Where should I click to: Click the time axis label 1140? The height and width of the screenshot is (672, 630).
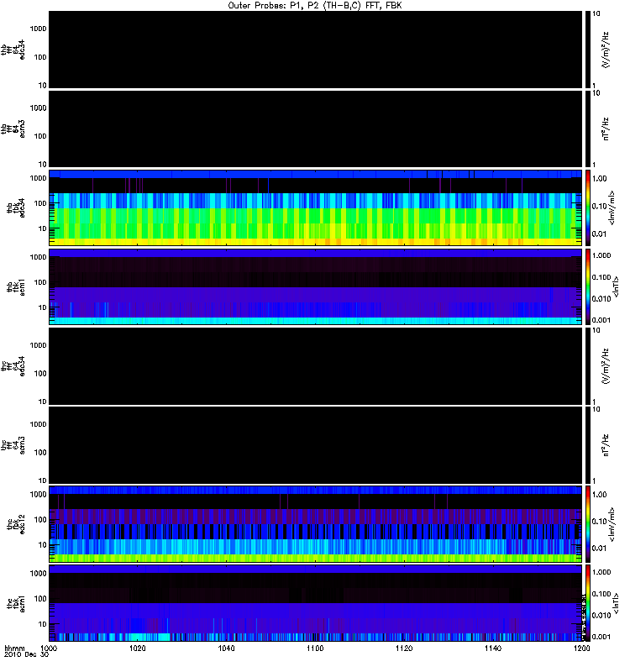pyautogui.click(x=493, y=648)
